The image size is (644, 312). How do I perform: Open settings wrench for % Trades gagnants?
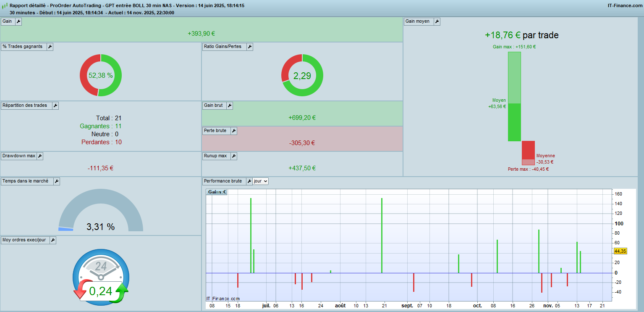point(50,47)
